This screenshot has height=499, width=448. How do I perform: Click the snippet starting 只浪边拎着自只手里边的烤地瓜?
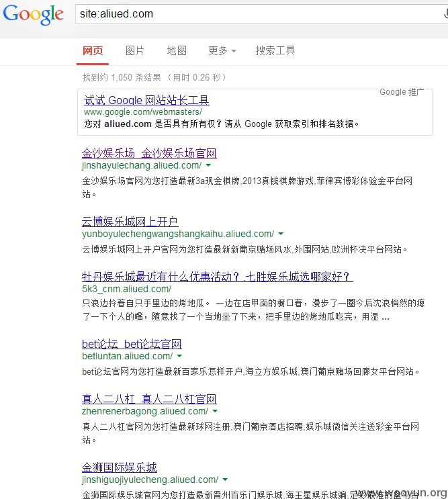[253, 310]
